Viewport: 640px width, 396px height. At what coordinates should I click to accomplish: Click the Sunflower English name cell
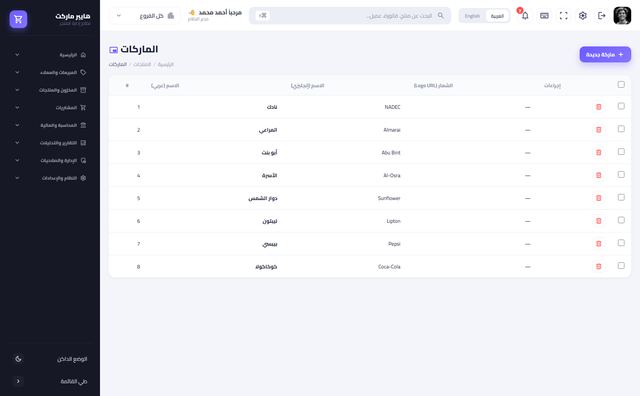coord(389,198)
